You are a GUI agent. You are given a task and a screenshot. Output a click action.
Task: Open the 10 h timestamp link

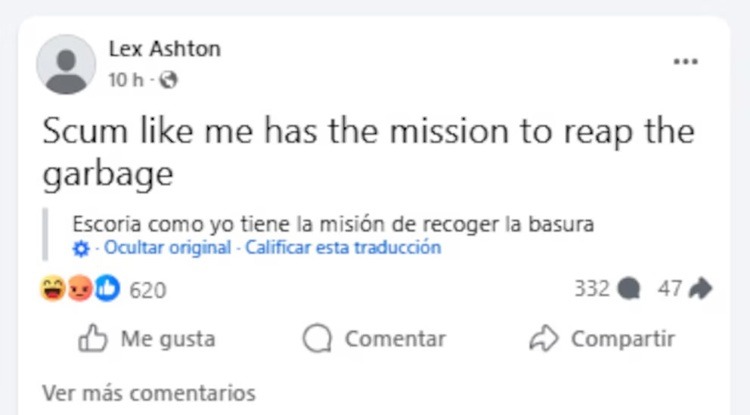126,80
